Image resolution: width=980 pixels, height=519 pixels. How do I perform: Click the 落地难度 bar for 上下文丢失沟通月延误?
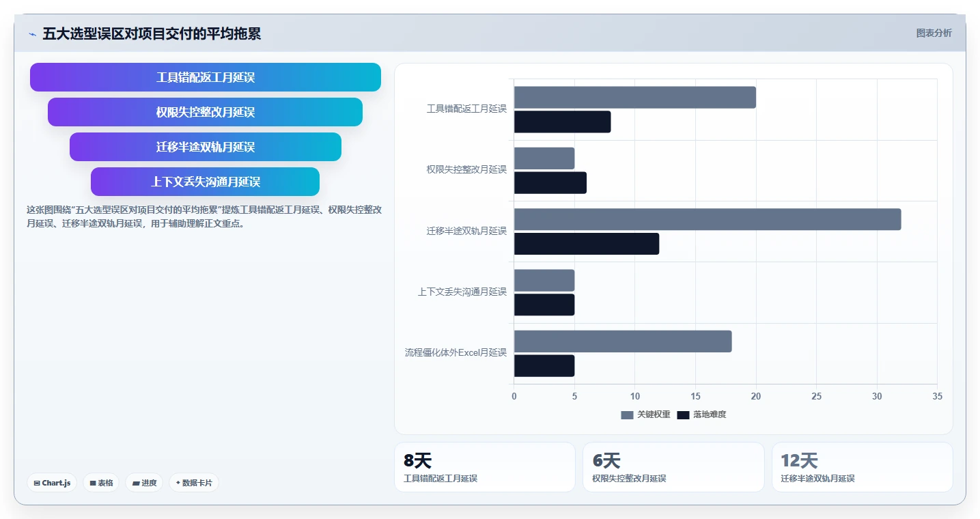(544, 305)
